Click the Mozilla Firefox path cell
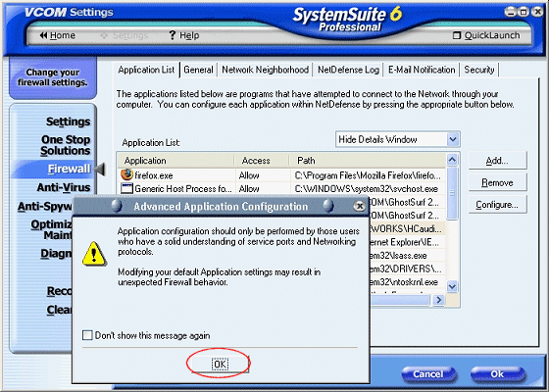549x392 pixels. pos(367,175)
